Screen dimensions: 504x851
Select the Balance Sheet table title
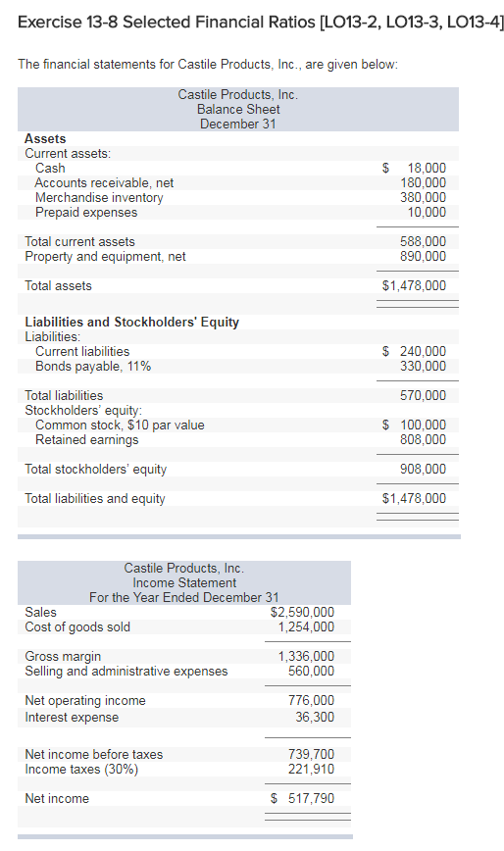point(238,109)
